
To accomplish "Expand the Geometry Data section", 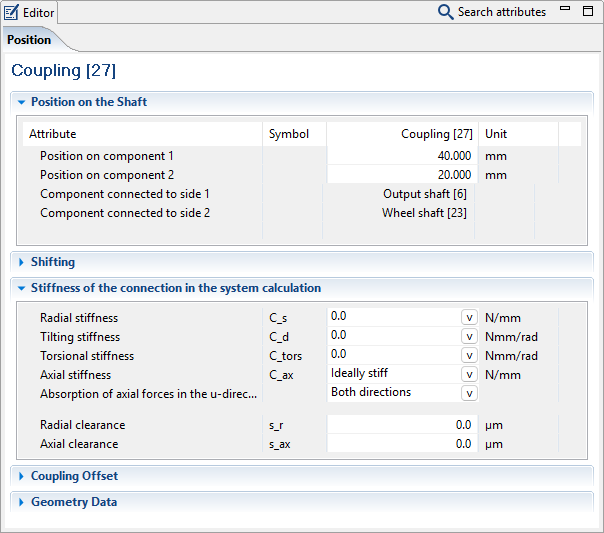I will 21,502.
